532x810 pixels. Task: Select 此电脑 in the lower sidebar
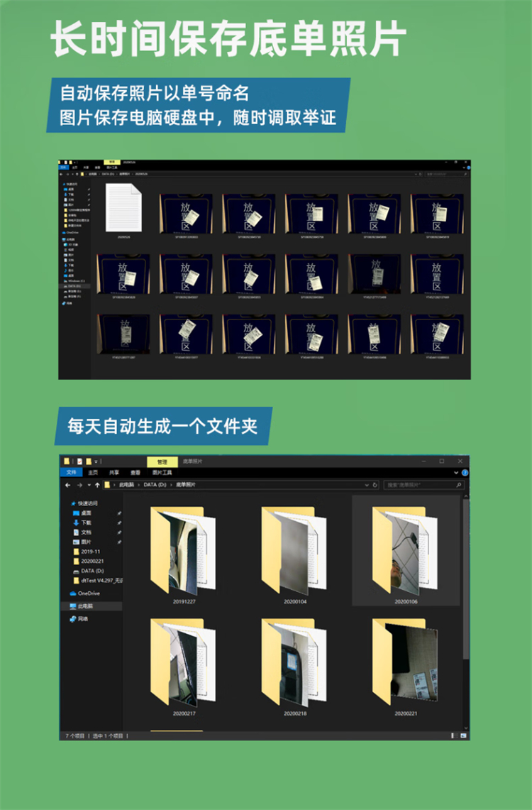pyautogui.click(x=85, y=606)
